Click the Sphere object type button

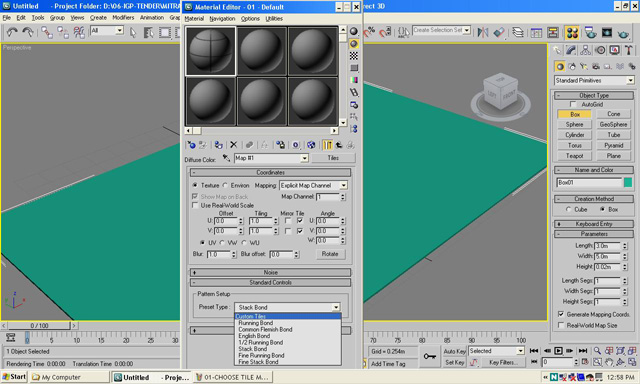[x=574, y=124]
